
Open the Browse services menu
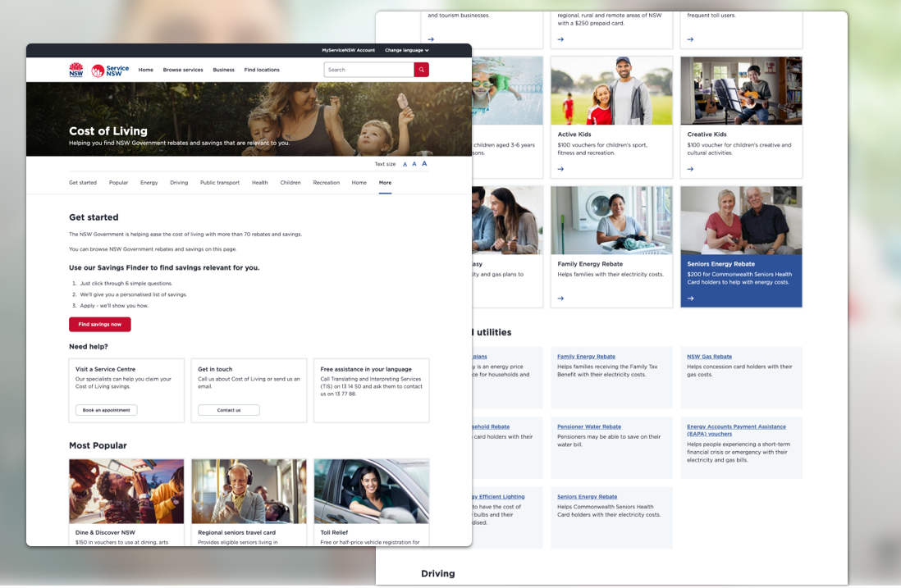click(182, 70)
